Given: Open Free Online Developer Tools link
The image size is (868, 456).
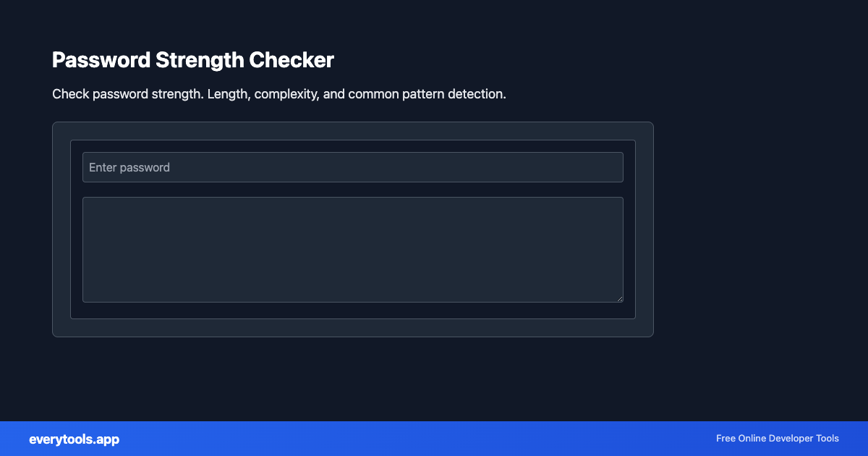Looking at the screenshot, I should 777,439.
